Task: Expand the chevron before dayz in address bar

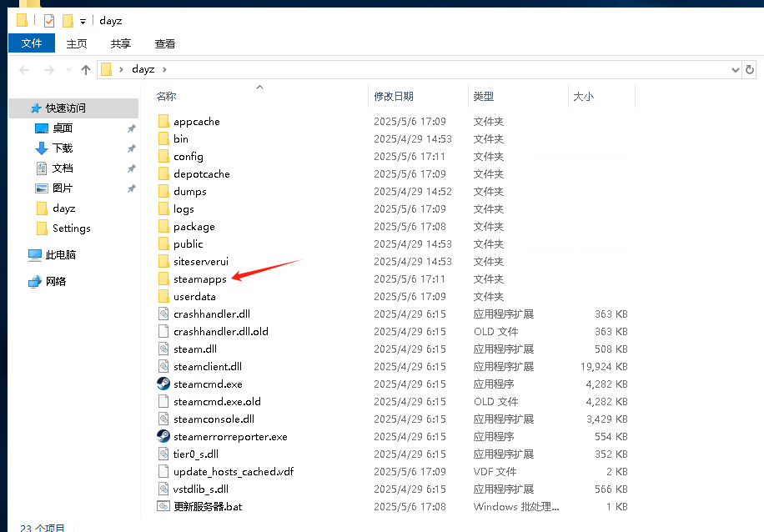Action: [121, 70]
